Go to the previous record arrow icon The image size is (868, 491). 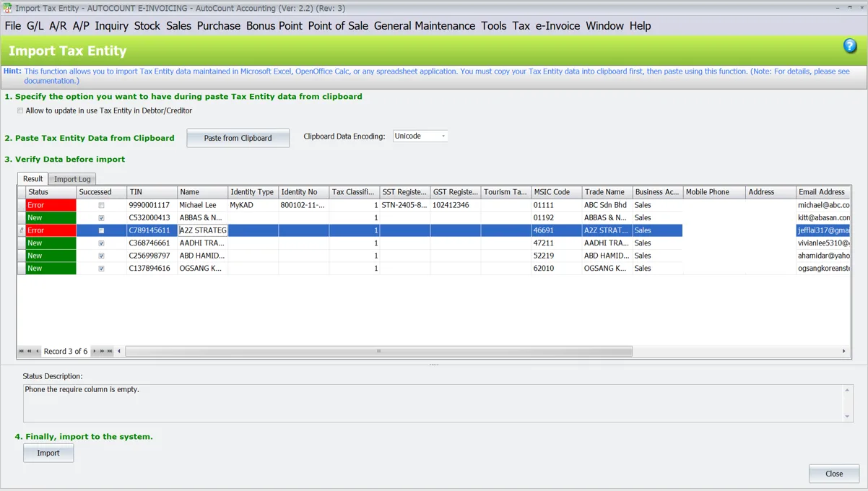38,351
